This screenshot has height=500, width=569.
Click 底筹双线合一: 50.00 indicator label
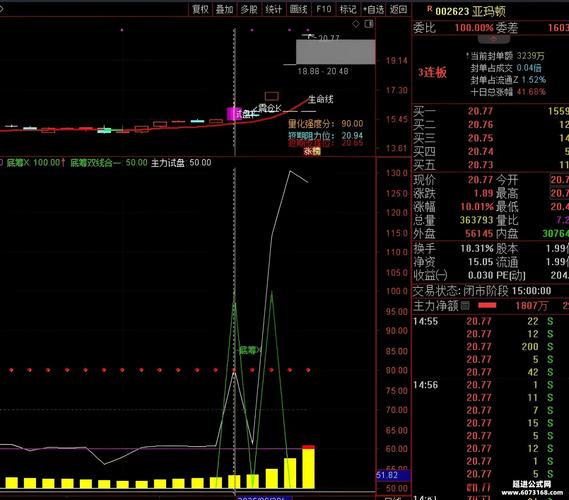coord(109,163)
